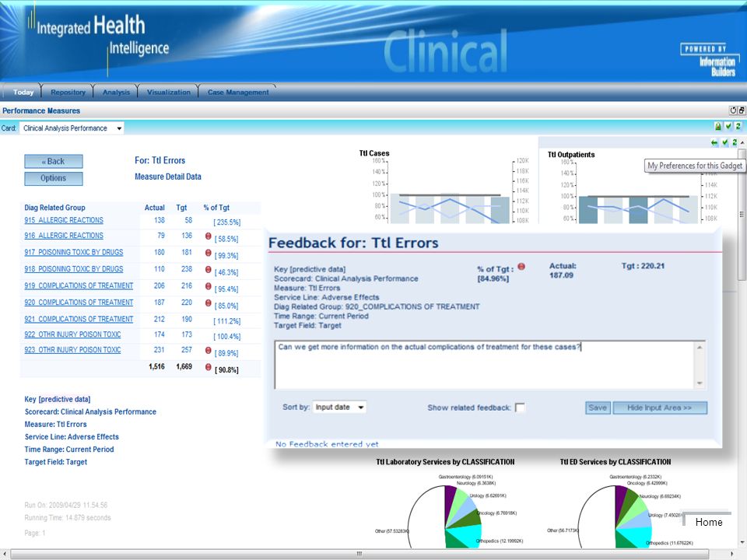747x560 pixels.
Task: Click red indicator in 917 Poisoning row
Action: click(x=209, y=252)
